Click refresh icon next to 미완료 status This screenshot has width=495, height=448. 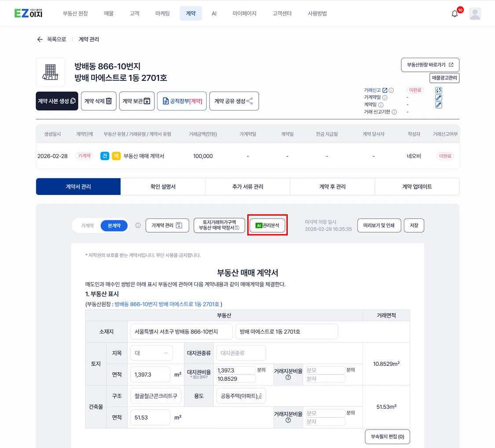tap(438, 90)
